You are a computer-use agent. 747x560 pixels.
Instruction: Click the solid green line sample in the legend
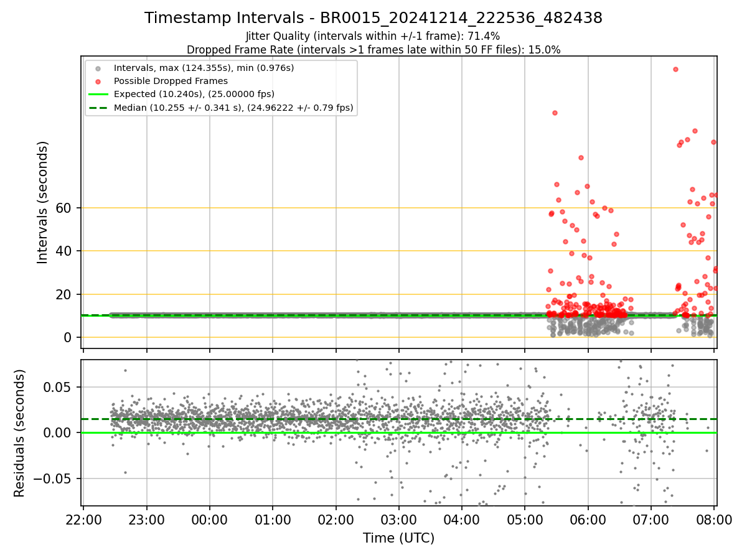click(x=97, y=95)
